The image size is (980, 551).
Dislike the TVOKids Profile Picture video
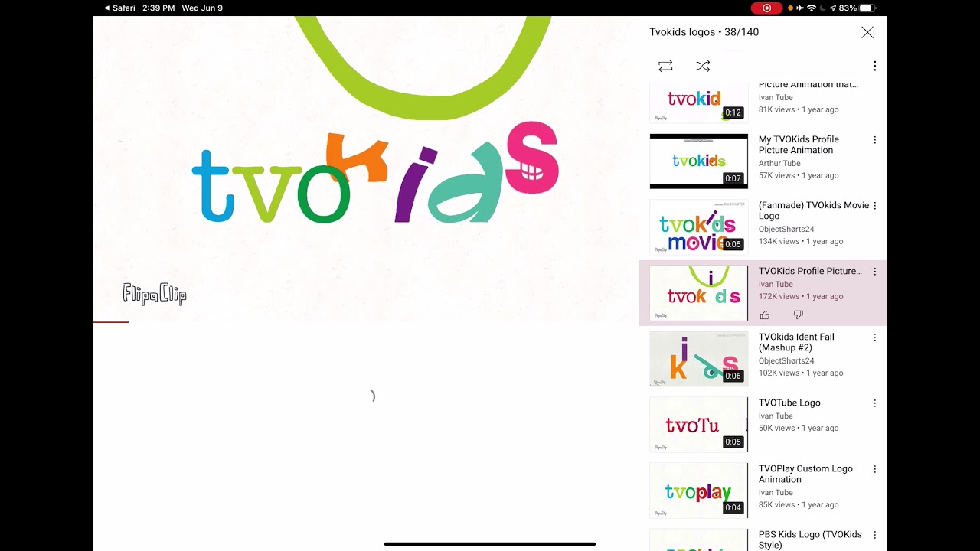click(798, 315)
